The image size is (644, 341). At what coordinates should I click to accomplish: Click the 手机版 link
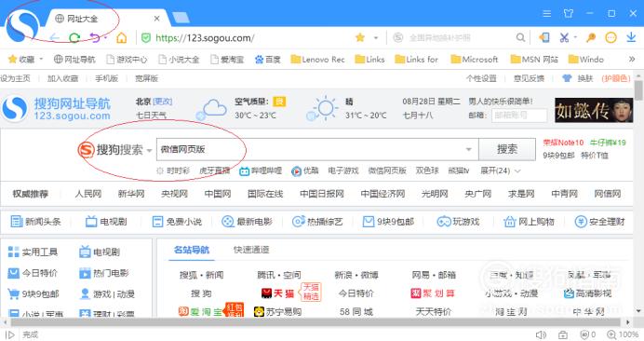[x=106, y=78]
